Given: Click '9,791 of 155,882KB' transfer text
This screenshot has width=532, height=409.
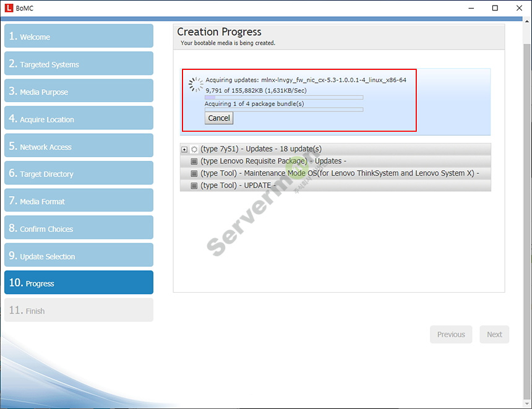Looking at the screenshot, I should pos(256,90).
